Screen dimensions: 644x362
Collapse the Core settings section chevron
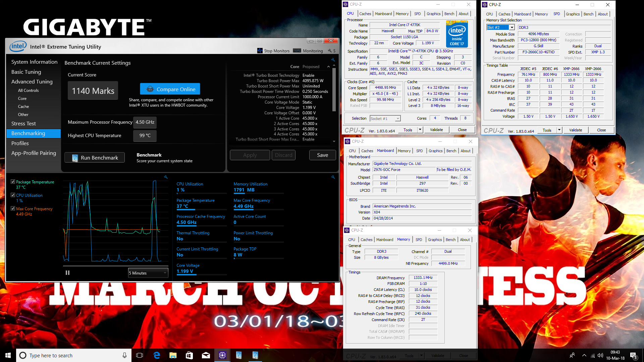(x=328, y=67)
